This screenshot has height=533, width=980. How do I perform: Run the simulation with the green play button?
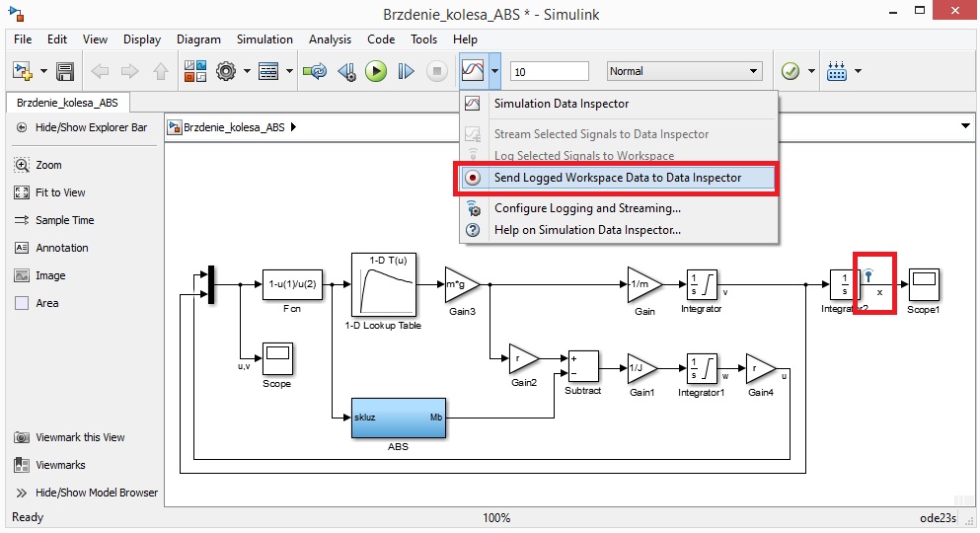(376, 71)
